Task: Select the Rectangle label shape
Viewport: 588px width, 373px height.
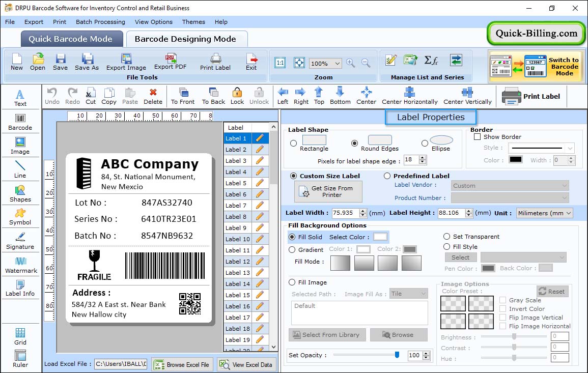Action: pos(294,143)
